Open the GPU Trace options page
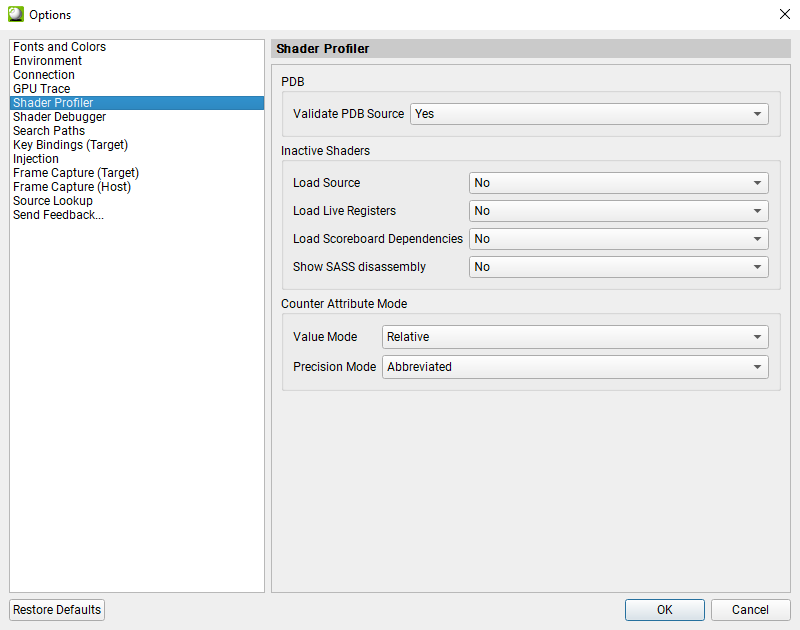800x630 pixels. click(x=41, y=88)
